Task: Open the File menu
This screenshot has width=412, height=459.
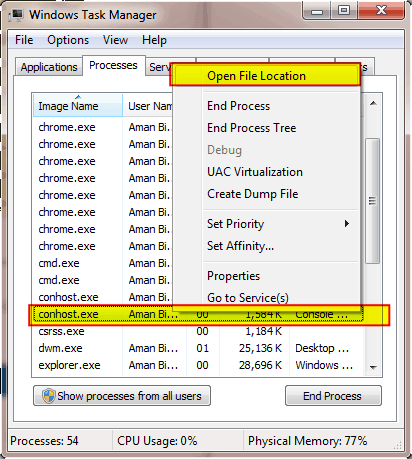Action: pyautogui.click(x=24, y=40)
